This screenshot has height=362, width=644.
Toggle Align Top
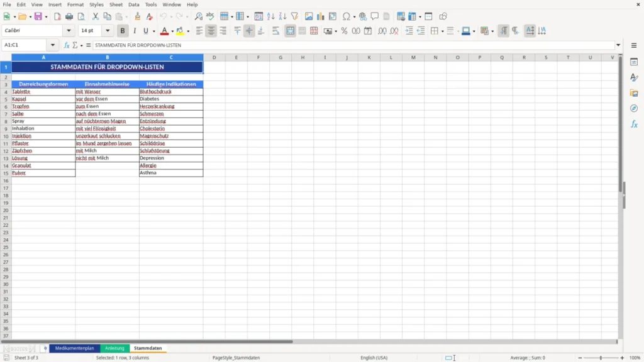237,31
